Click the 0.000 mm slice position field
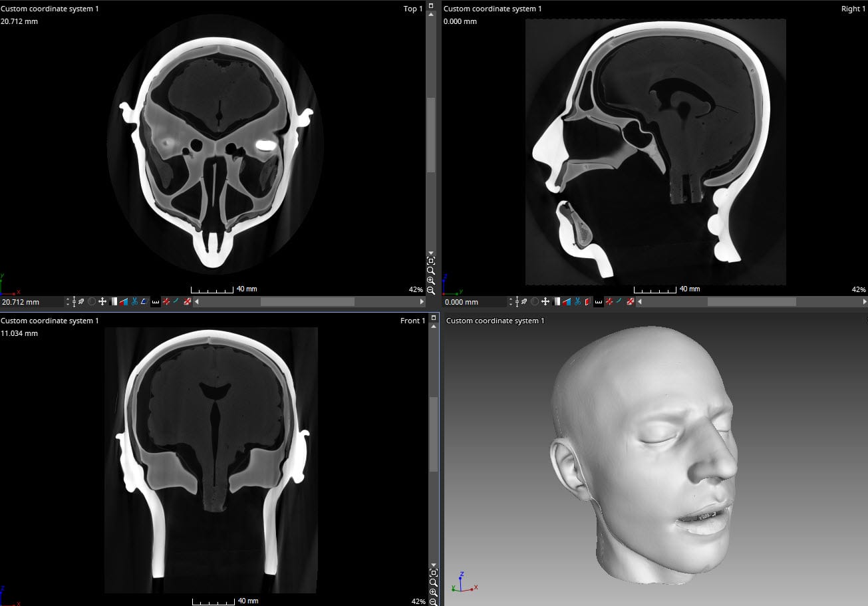The width and height of the screenshot is (868, 606). [475, 302]
